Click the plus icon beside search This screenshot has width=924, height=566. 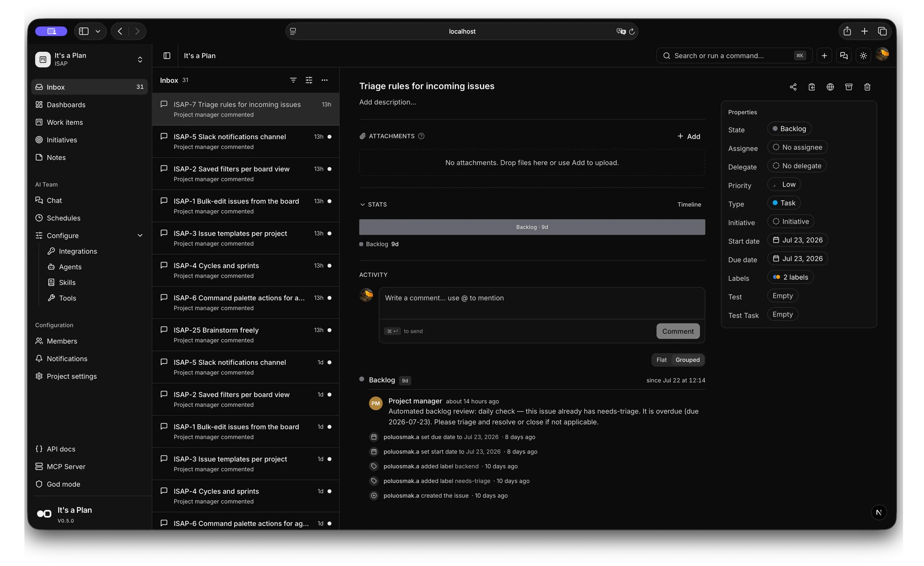[x=824, y=55]
